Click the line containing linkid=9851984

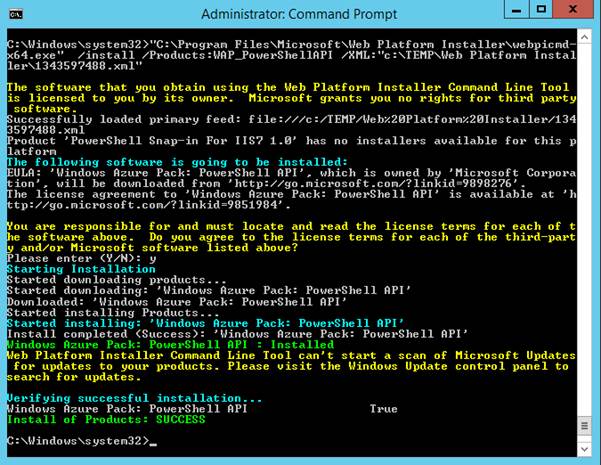click(149, 205)
